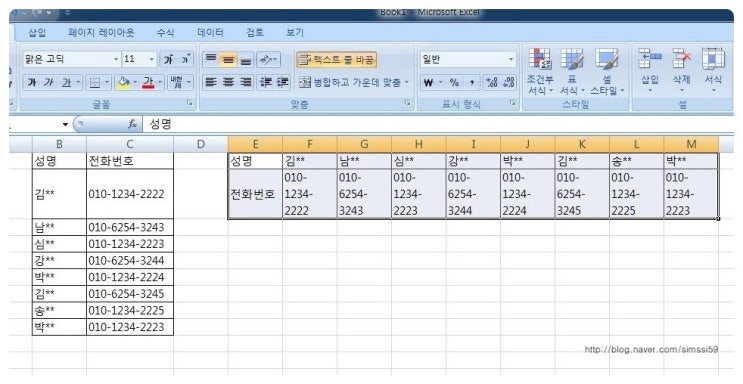Open 맞춤 group dialog launcher
This screenshot has height=384, width=743.
coord(407,102)
